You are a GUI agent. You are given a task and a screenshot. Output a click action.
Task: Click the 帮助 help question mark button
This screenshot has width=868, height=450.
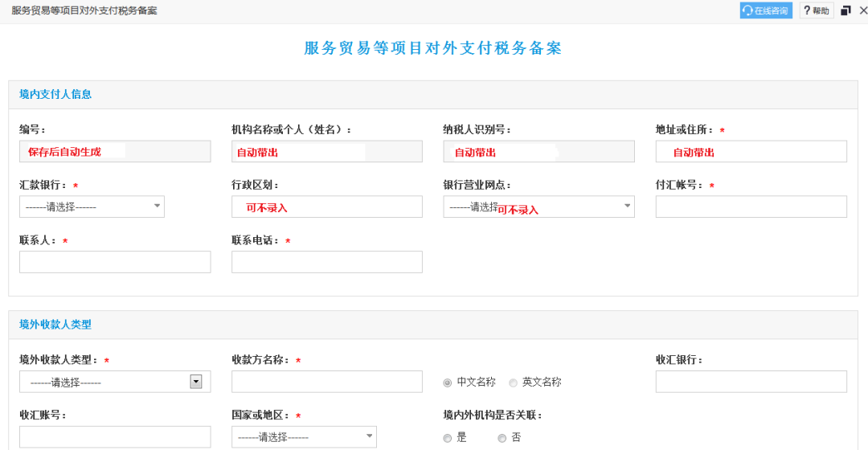(x=817, y=10)
